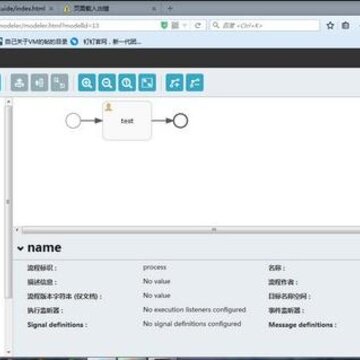
Task: Click the grayed-out same-size button
Action: point(59,83)
